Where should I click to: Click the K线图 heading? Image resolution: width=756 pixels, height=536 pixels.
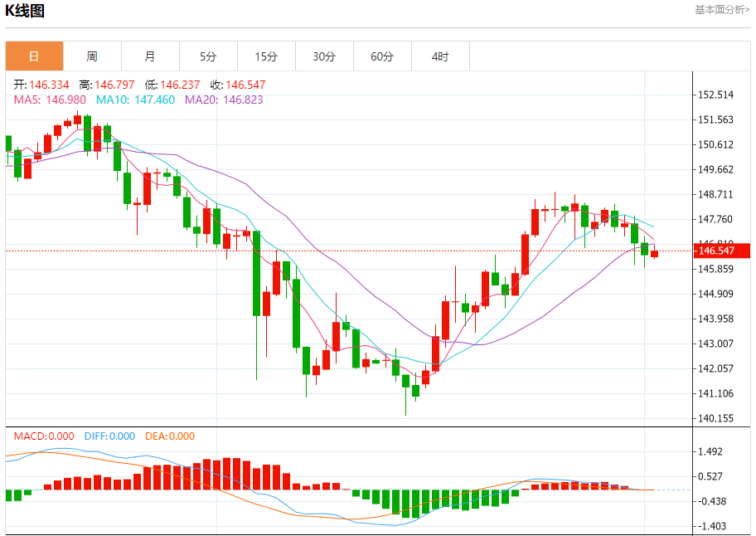[x=25, y=11]
